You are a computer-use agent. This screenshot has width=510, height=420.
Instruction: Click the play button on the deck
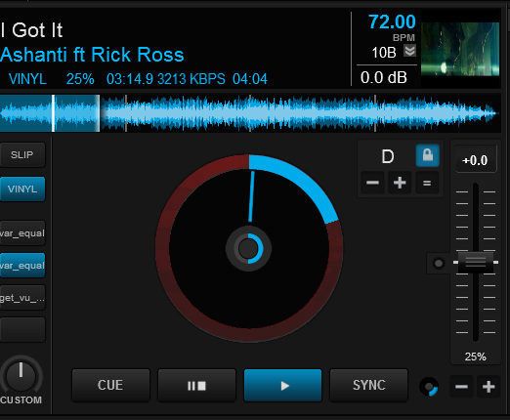tap(282, 386)
